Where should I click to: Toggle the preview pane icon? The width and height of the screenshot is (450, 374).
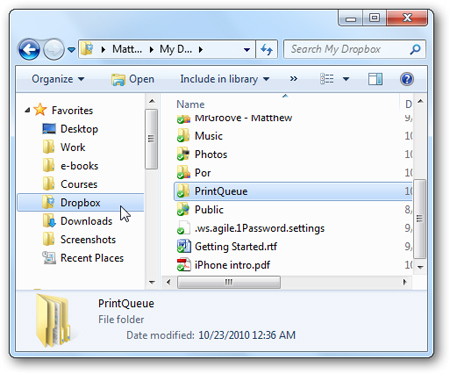point(375,79)
